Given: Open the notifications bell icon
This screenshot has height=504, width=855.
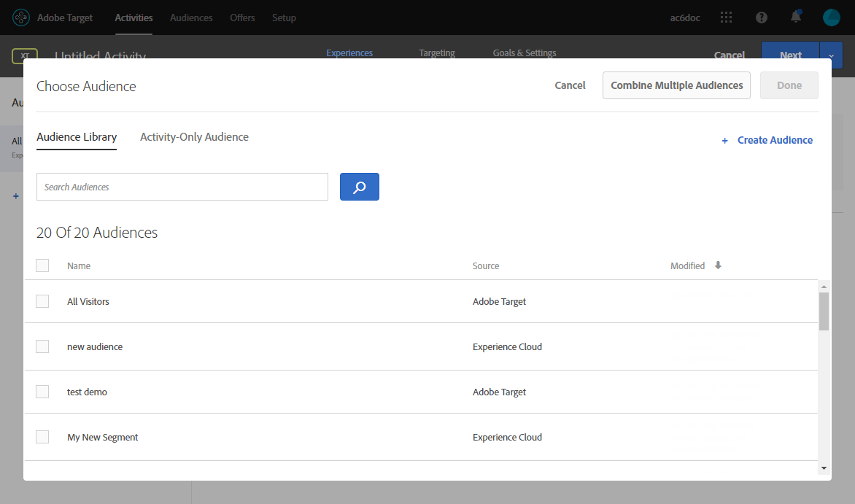Looking at the screenshot, I should point(796,18).
